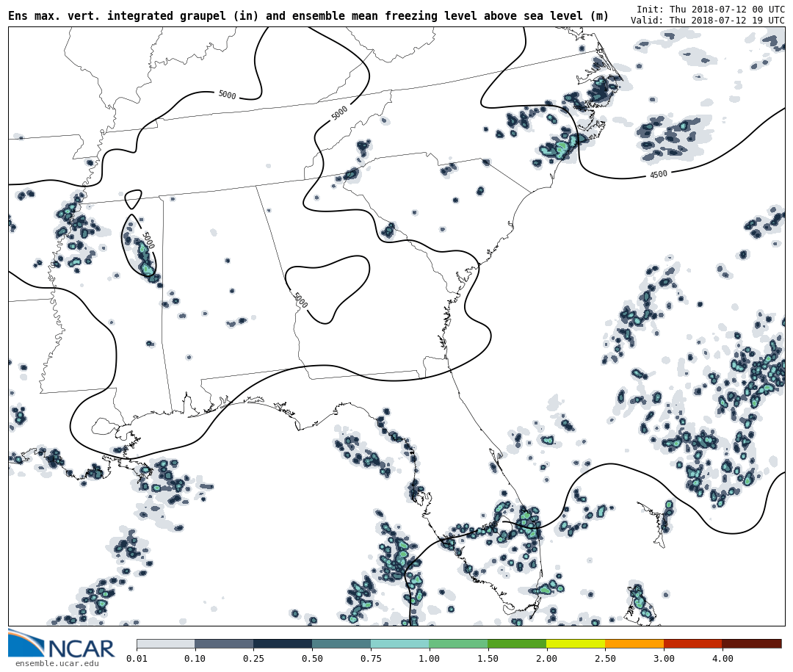Pick the dark navy 0.25–0.50 colorbar swatch
Image resolution: width=793 pixels, height=672 pixels.
(x=283, y=643)
